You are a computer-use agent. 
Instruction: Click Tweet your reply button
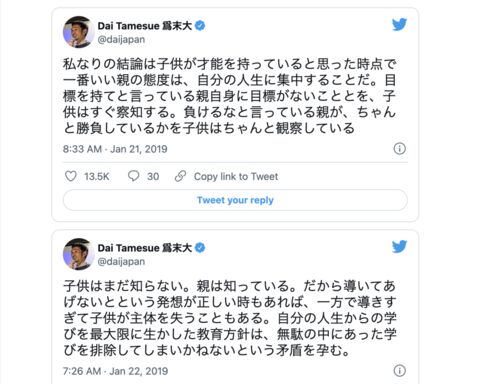point(235,200)
